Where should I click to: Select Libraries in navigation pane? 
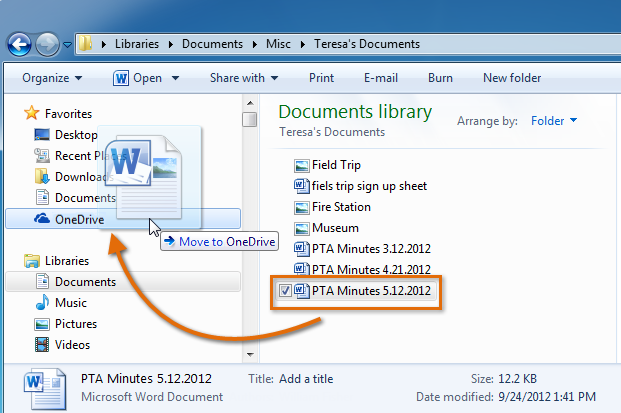coord(67,261)
